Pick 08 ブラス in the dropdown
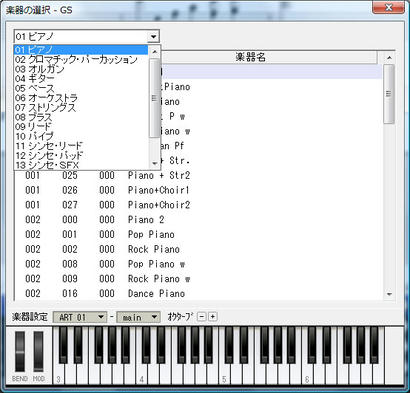Screen dimensions: 410x393 (81, 117)
